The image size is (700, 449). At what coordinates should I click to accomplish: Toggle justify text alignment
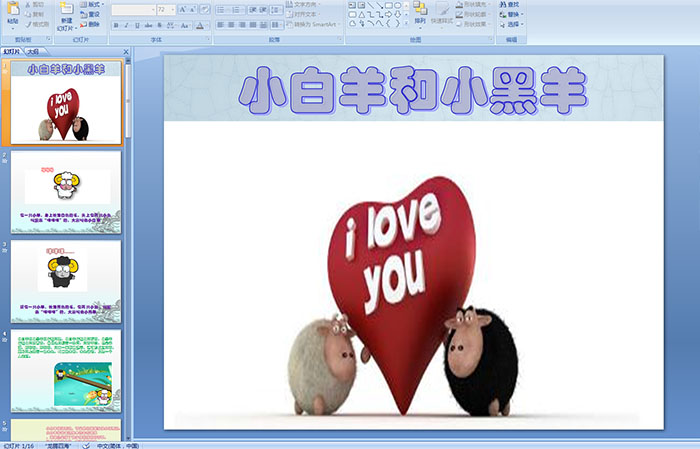click(x=253, y=25)
